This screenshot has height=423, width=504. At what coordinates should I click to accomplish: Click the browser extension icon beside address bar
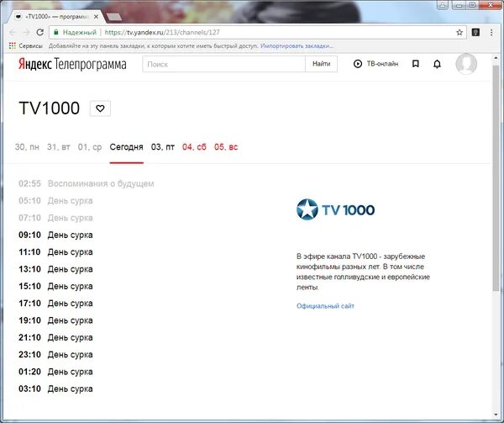click(475, 32)
